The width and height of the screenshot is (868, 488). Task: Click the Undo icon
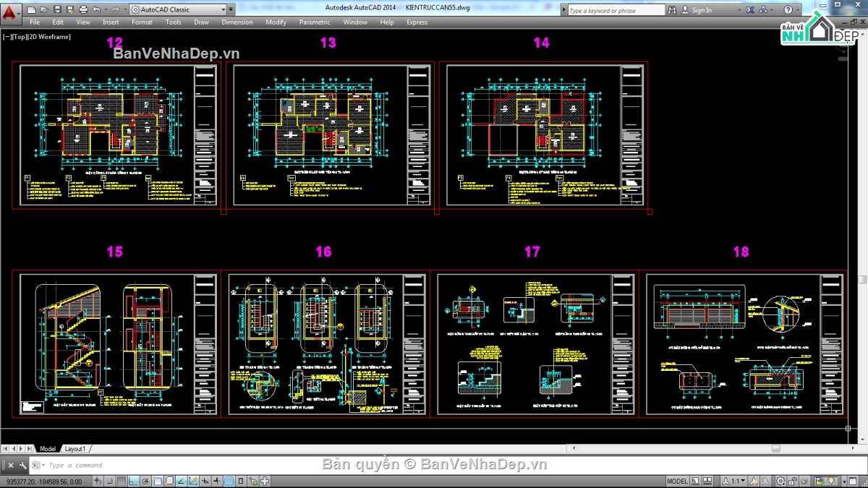(96, 9)
